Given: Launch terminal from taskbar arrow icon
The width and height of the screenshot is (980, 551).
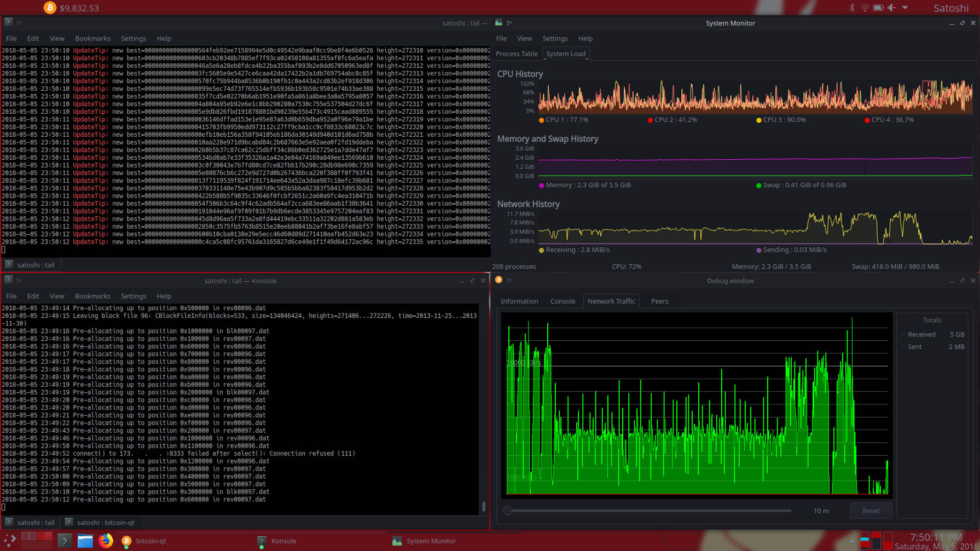Looking at the screenshot, I should tap(65, 541).
